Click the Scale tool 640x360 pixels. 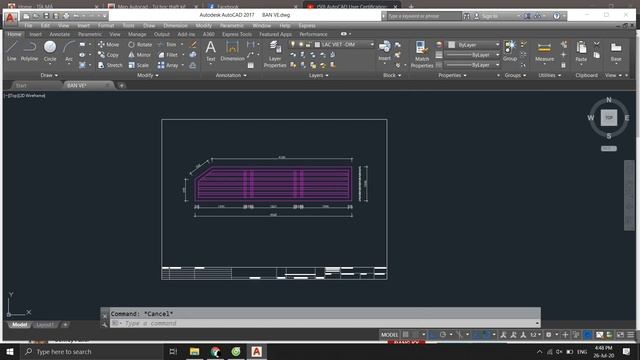coord(139,65)
